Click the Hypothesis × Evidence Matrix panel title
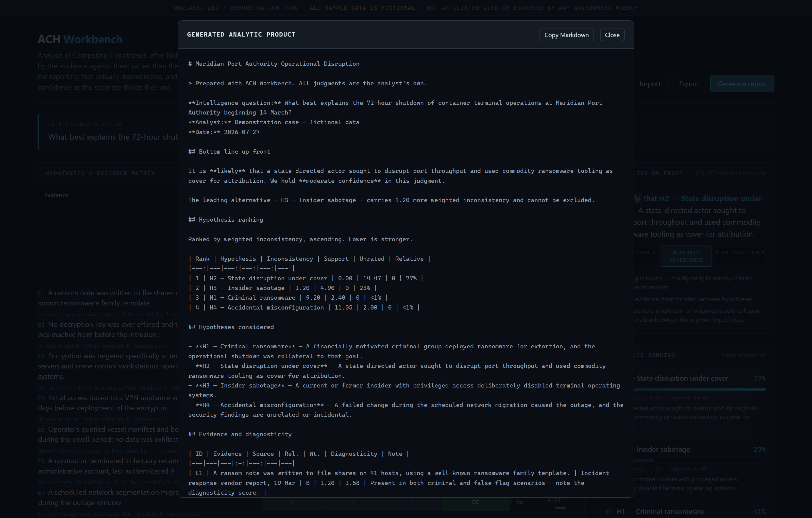 pyautogui.click(x=100, y=173)
